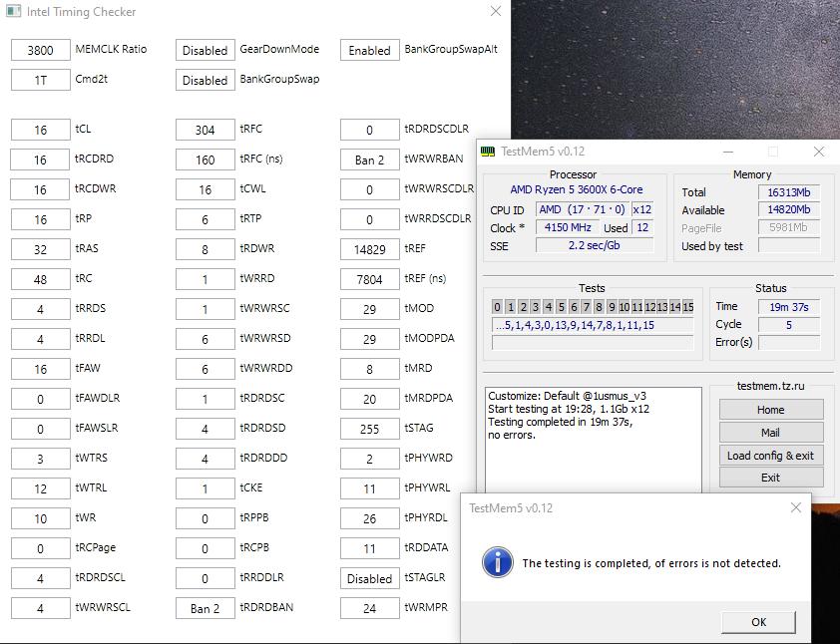Click the TestMem5 memory chip title icon
The height and width of the screenshot is (644, 840).
point(488,152)
